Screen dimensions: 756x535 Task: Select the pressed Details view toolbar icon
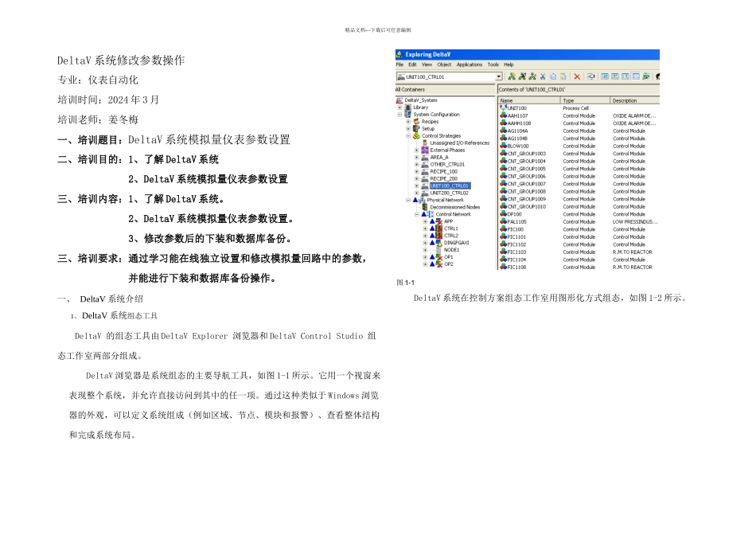point(636,76)
